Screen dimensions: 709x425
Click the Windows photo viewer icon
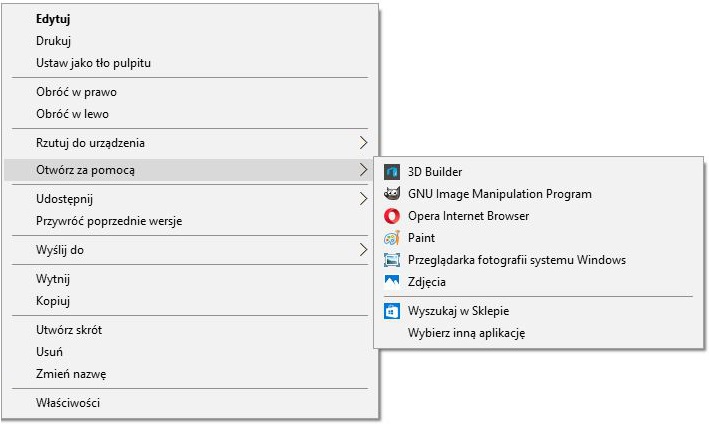click(x=392, y=260)
